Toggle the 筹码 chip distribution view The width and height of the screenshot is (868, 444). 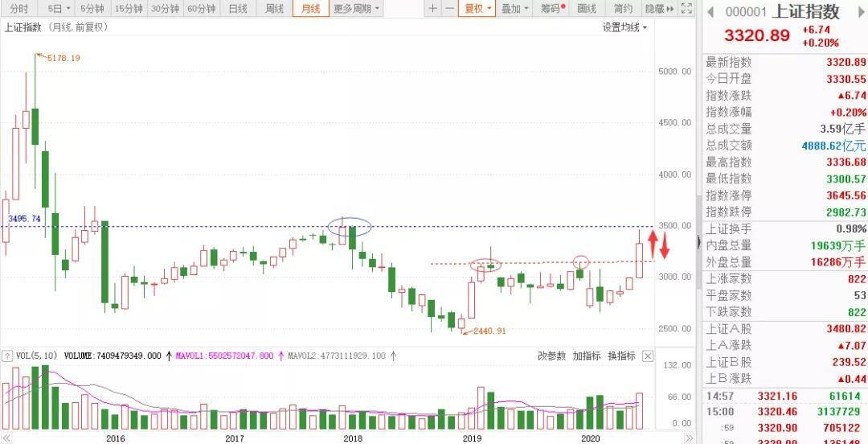(x=551, y=9)
